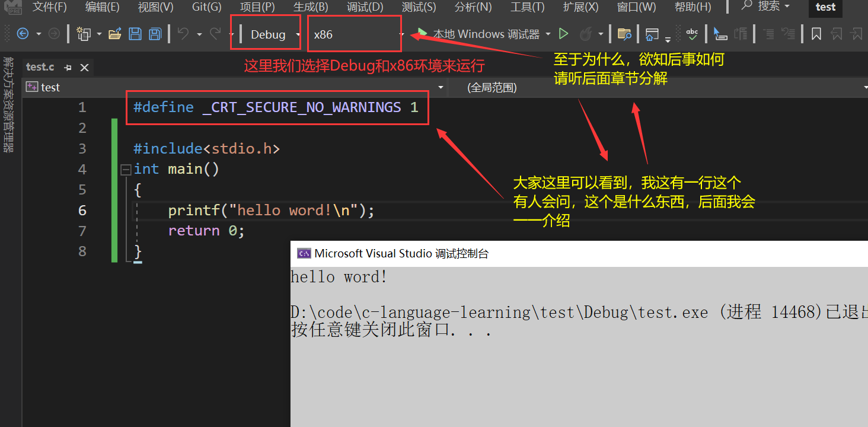This screenshot has width=868, height=427.
Task: Open the 帮助(H) menu
Action: pos(693,7)
